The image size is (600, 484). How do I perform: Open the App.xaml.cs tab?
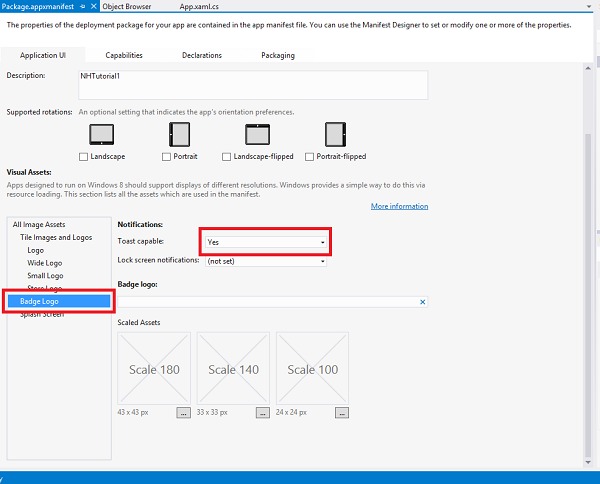coord(199,7)
